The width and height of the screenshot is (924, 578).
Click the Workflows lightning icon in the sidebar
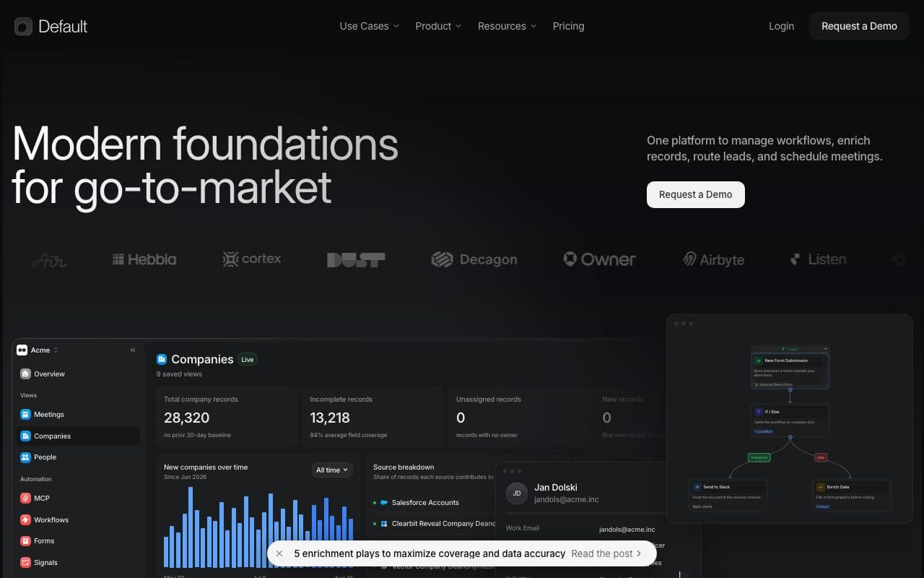pyautogui.click(x=26, y=520)
